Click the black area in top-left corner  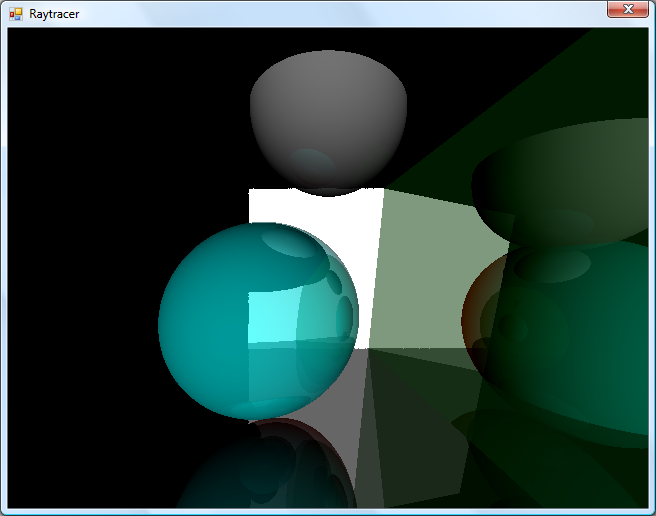coord(40,60)
